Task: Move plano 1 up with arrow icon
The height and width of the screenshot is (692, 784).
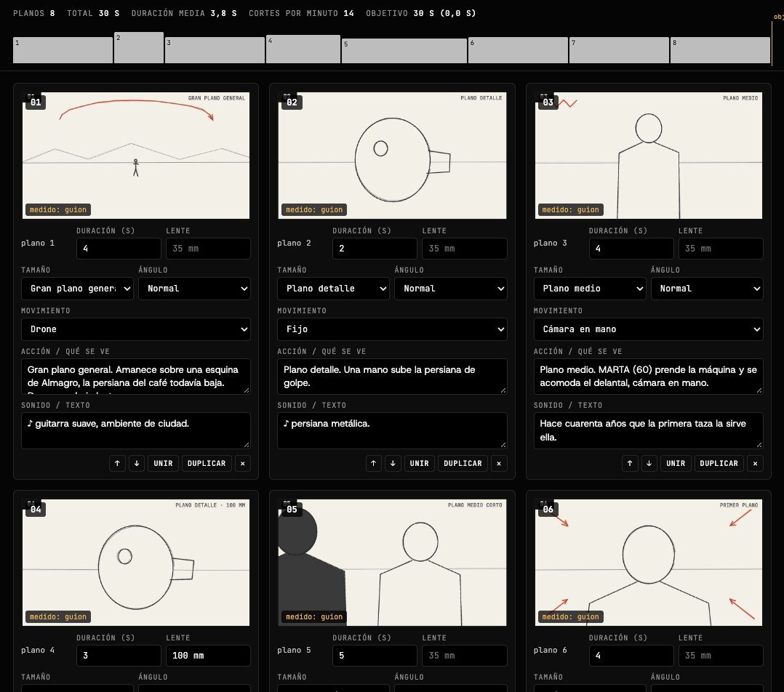Action: click(x=117, y=463)
